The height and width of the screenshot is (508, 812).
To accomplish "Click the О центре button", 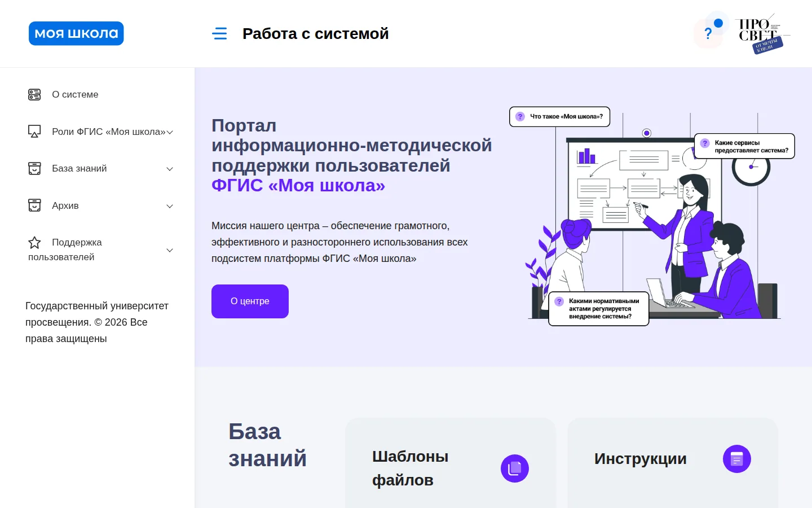I will 250,301.
